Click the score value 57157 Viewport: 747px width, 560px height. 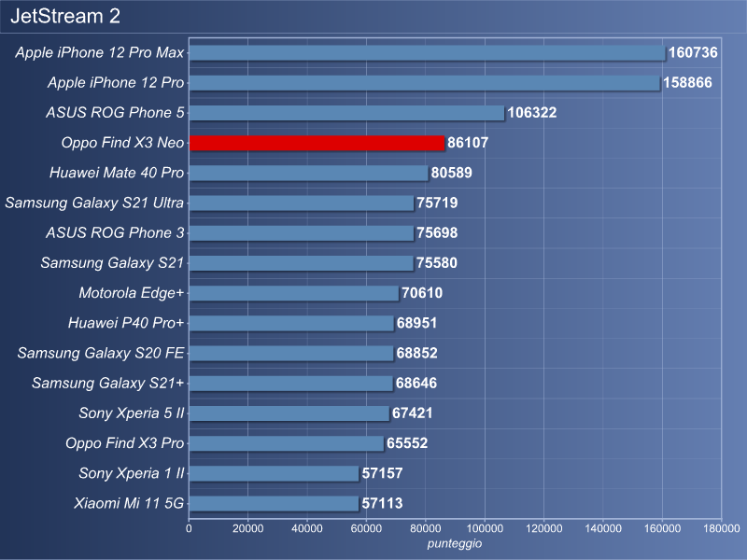pos(382,473)
